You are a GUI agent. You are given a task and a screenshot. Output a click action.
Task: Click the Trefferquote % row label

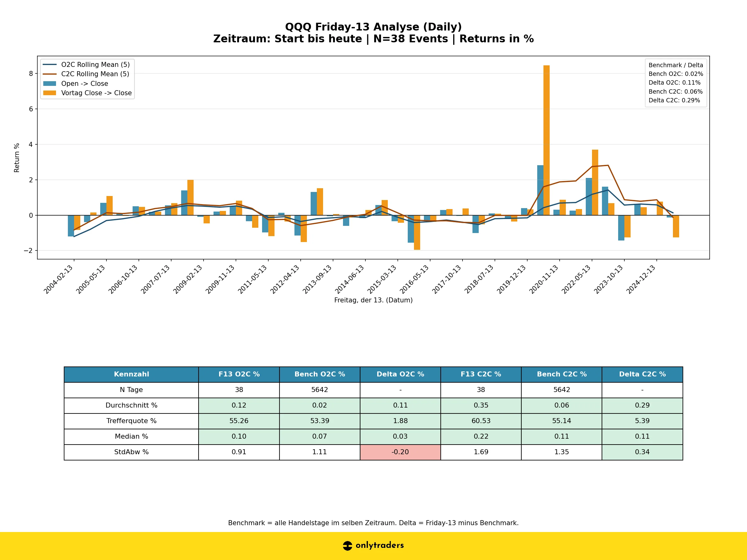tap(131, 421)
